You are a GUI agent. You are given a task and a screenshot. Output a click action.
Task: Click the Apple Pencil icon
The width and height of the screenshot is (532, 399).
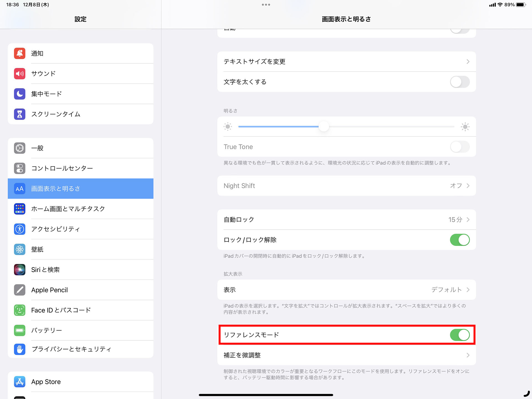pyautogui.click(x=19, y=290)
